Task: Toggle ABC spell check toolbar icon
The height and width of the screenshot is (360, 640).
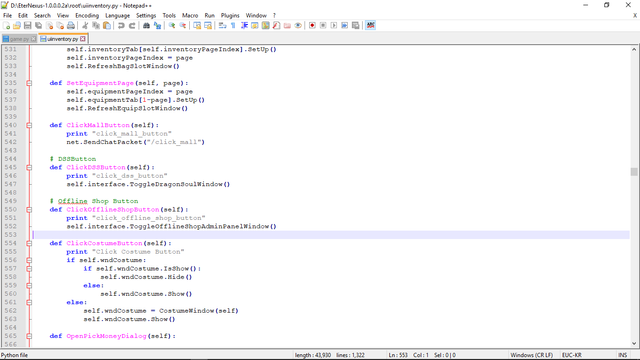Action: pyautogui.click(x=370, y=25)
